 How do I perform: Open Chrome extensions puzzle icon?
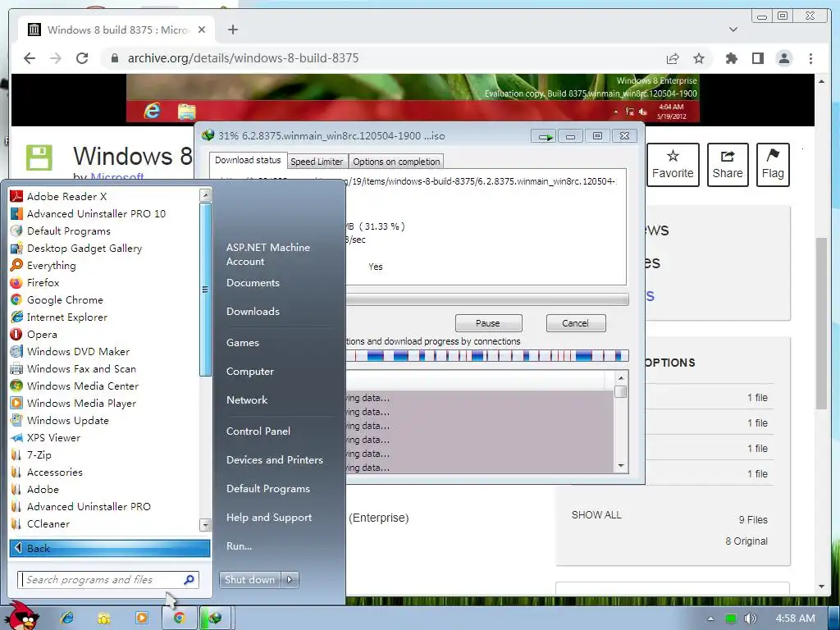[x=731, y=58]
